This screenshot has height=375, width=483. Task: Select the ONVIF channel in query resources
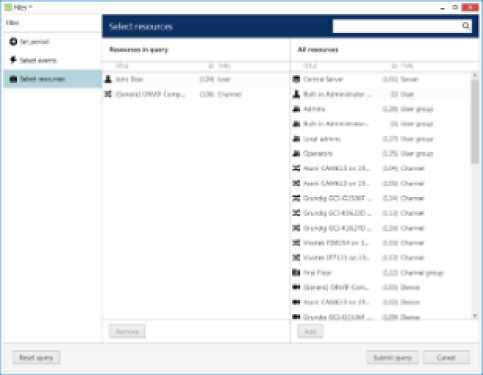click(196, 94)
